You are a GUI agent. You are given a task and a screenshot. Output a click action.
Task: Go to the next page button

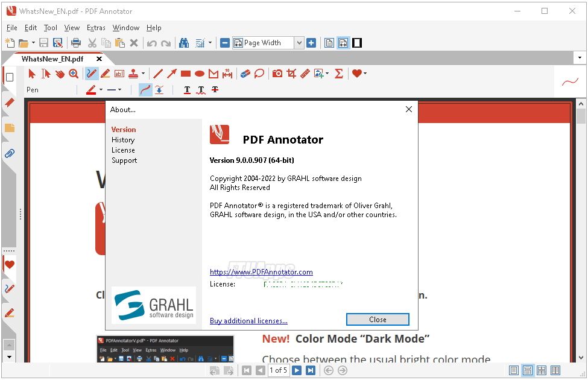click(297, 370)
